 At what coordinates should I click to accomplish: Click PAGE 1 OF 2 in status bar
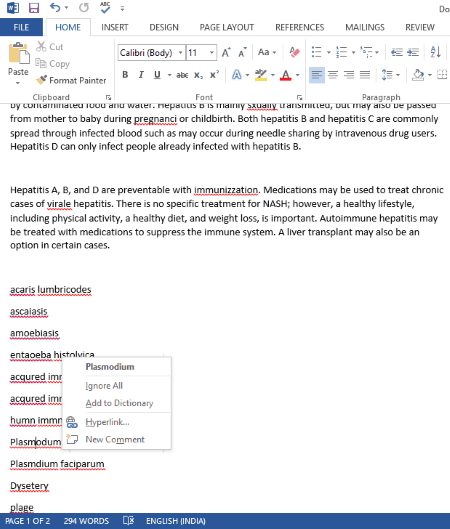(x=28, y=521)
